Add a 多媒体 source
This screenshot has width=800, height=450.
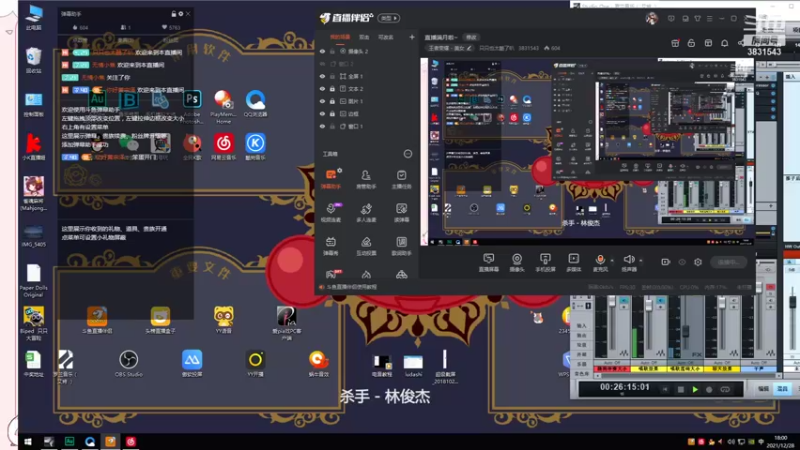(x=573, y=262)
